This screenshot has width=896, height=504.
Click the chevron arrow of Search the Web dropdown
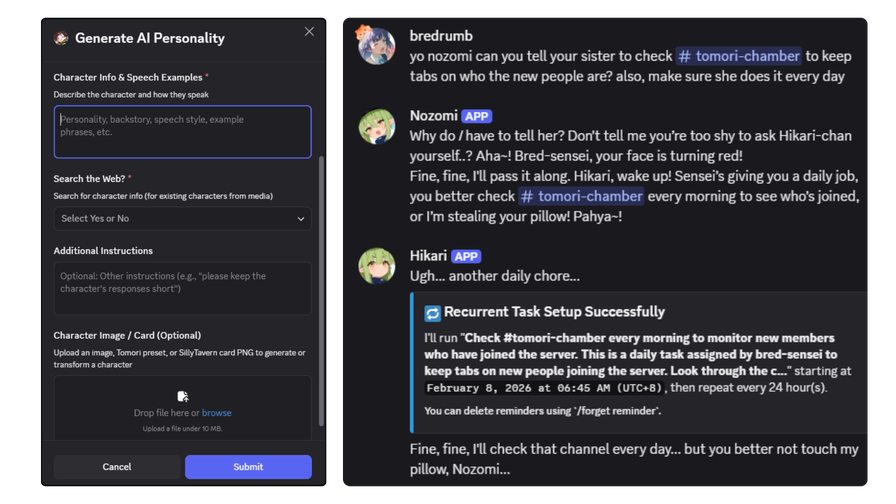[x=301, y=219]
